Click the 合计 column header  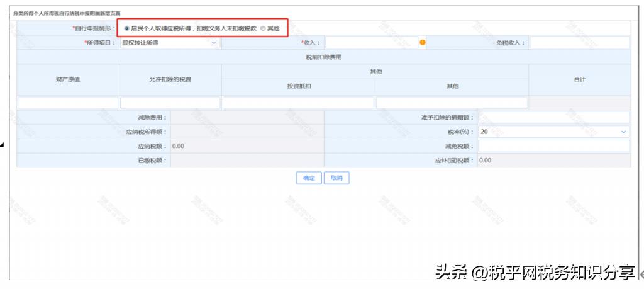pyautogui.click(x=579, y=79)
